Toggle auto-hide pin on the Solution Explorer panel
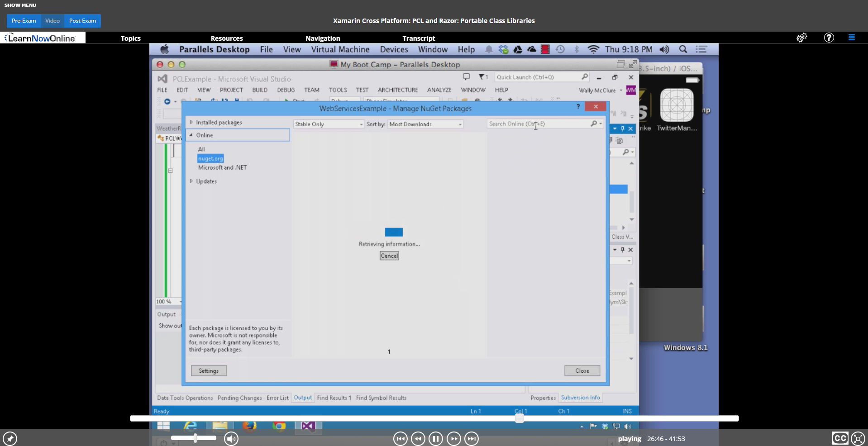The height and width of the screenshot is (446, 868). (x=623, y=128)
